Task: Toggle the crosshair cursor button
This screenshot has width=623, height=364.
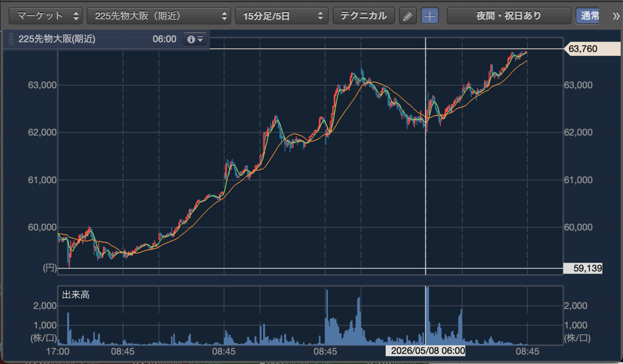Action: [429, 16]
